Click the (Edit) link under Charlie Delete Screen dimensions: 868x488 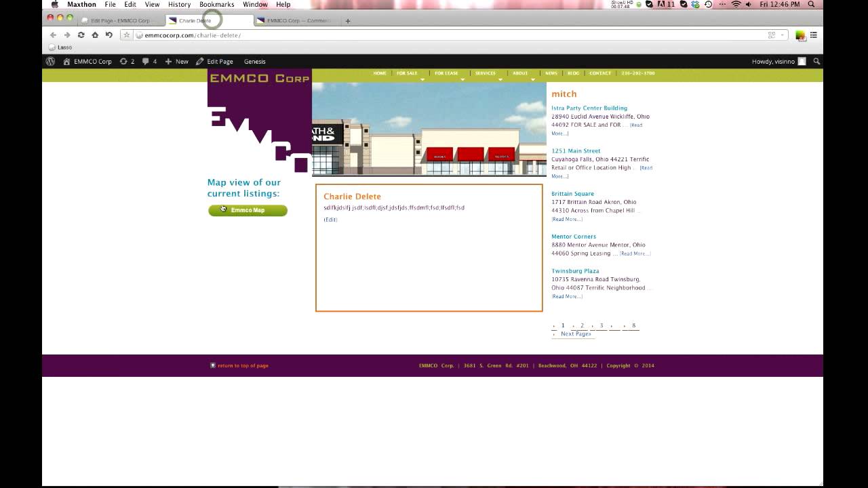(330, 220)
